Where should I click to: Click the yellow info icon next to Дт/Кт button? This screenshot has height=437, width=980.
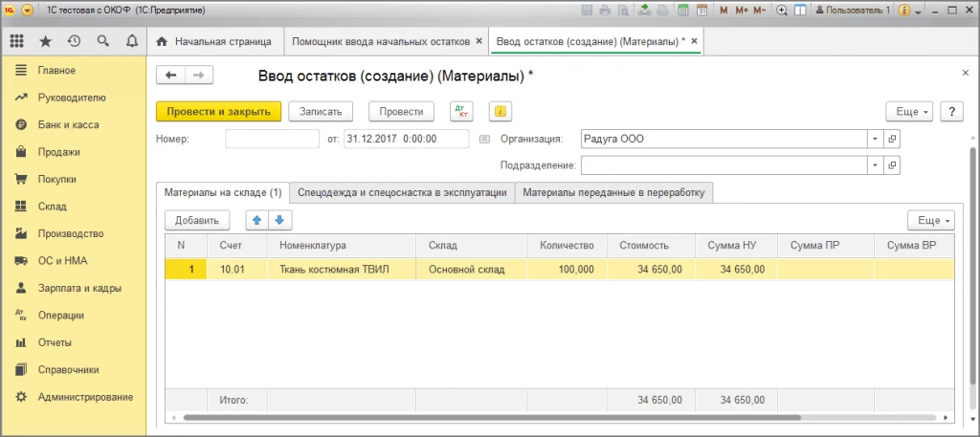pyautogui.click(x=500, y=112)
